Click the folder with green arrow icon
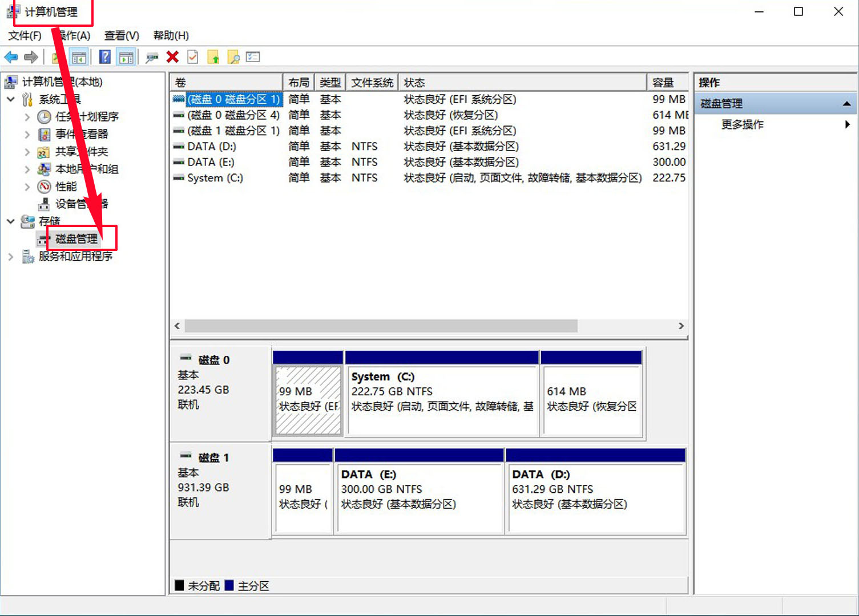 [213, 57]
